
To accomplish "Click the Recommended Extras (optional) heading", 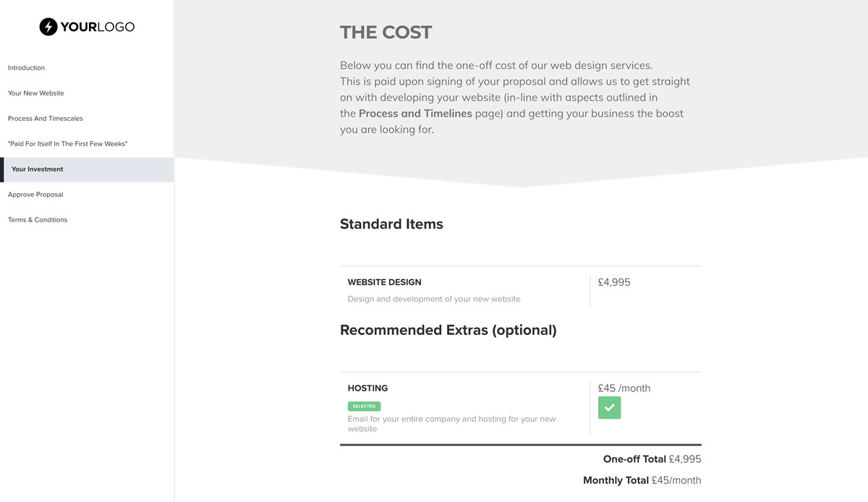I will click(448, 331).
